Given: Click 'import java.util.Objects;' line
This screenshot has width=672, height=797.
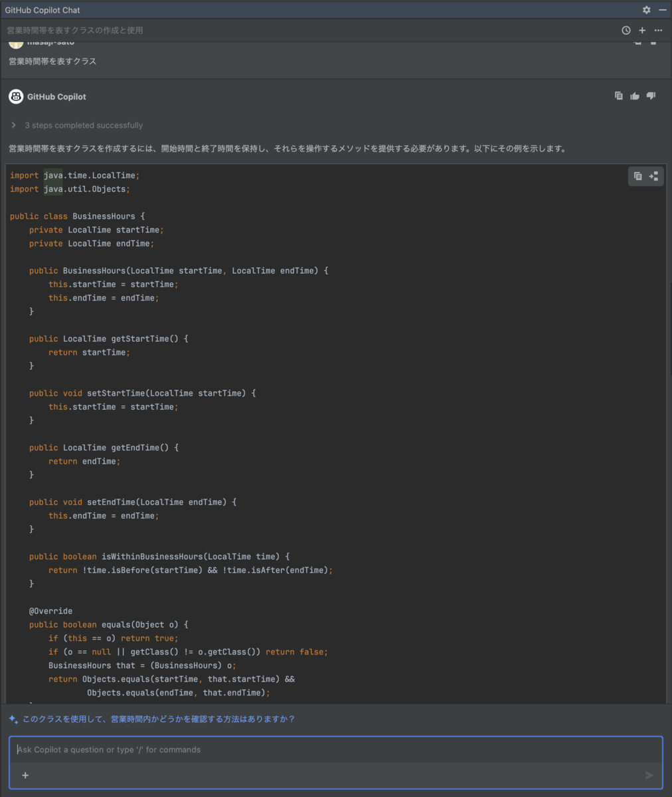Looking at the screenshot, I should coord(70,189).
